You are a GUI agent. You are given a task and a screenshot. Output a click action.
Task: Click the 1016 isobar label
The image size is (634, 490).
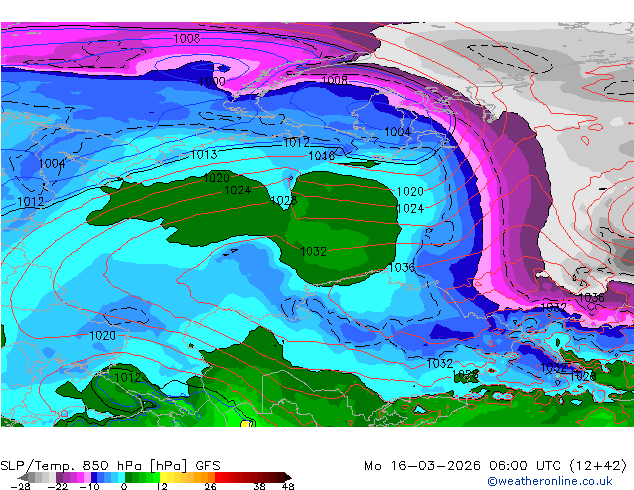tap(321, 156)
